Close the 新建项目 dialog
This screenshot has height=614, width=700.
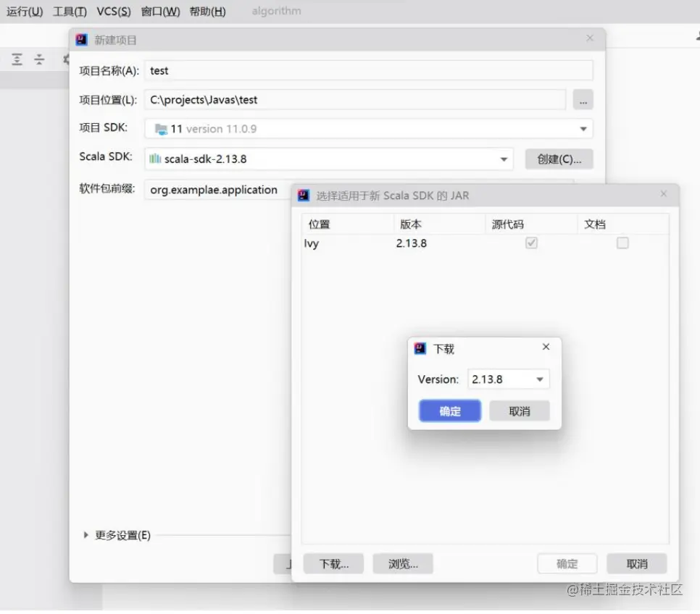(590, 38)
